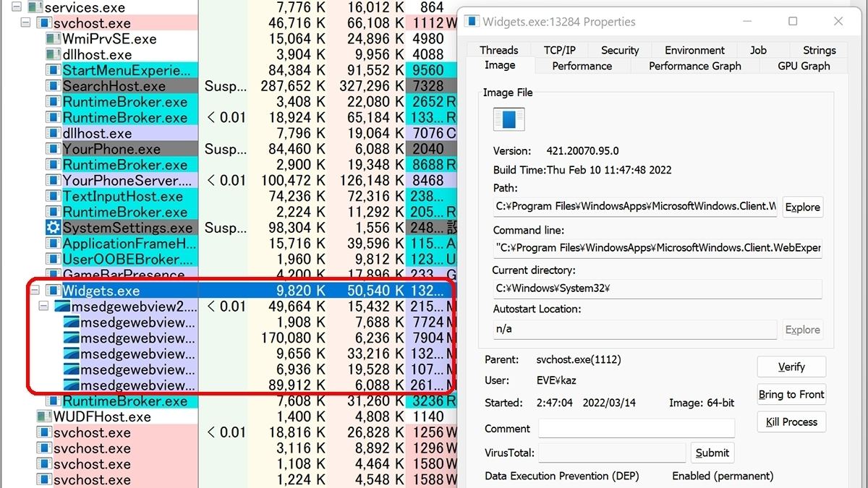
Task: Click icon of RuntimeBroker.exe with 7,608 K
Action: (x=53, y=401)
